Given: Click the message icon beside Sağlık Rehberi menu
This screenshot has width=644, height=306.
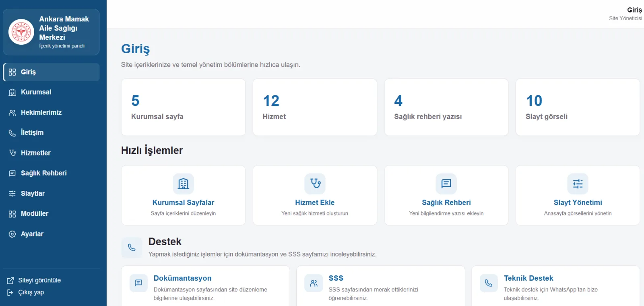Looking at the screenshot, I should (12, 173).
